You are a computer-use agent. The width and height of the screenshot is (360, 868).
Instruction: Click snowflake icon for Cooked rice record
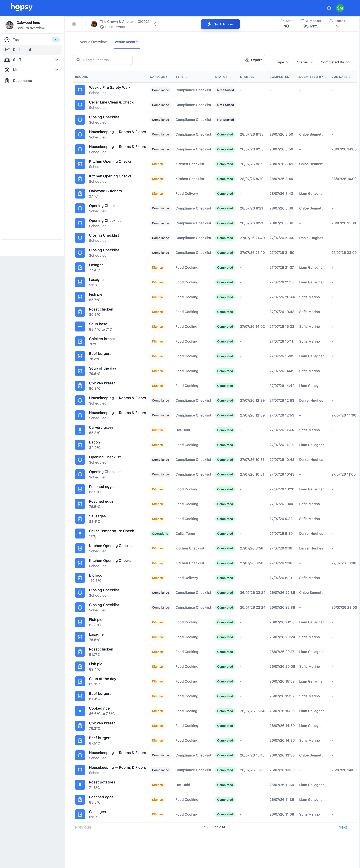[80, 711]
